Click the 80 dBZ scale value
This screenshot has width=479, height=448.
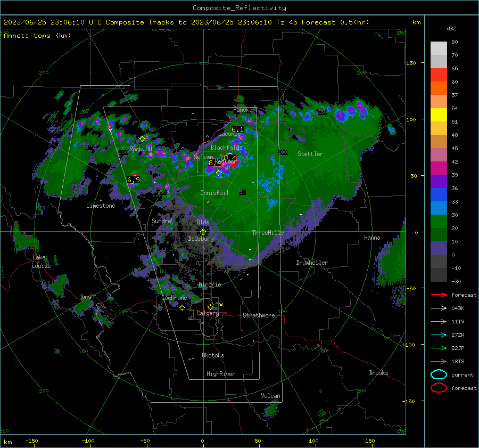click(x=455, y=42)
